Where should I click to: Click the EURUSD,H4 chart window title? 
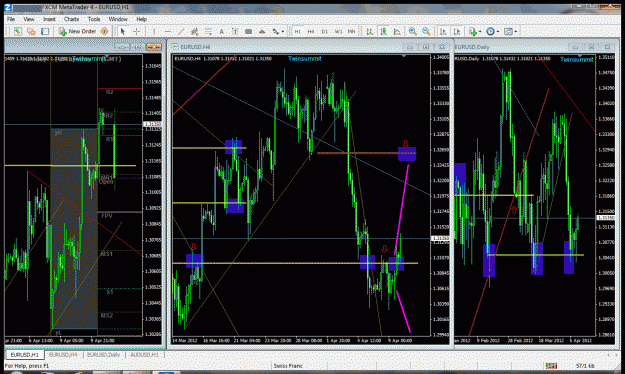195,47
